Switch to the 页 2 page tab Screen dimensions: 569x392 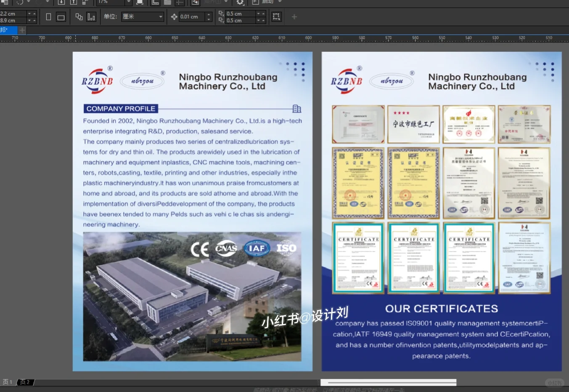click(x=25, y=382)
